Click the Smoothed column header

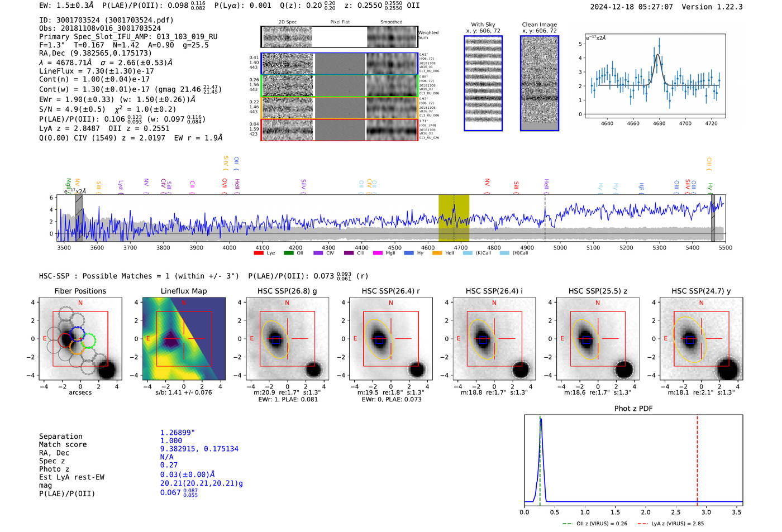coord(392,22)
